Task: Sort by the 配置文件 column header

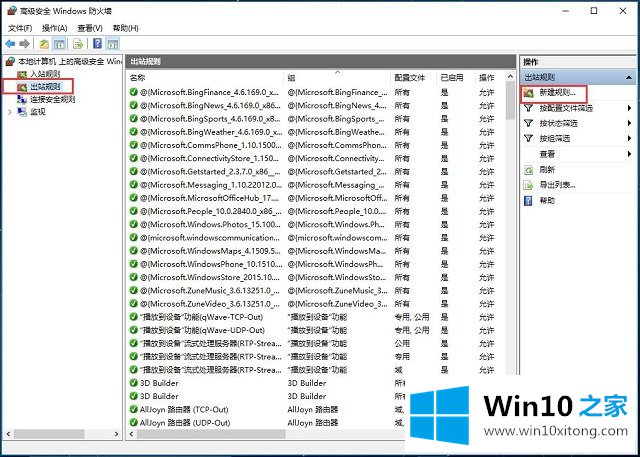Action: coord(413,78)
